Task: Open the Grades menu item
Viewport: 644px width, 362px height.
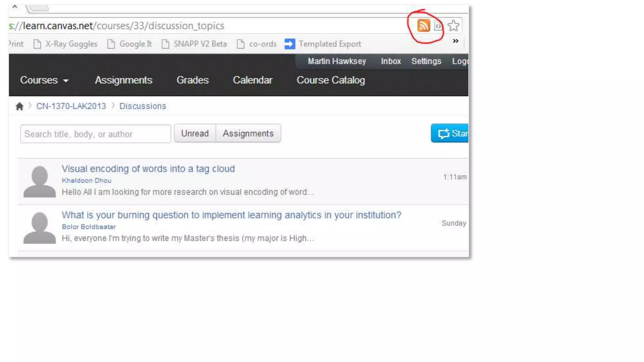Action: pyautogui.click(x=192, y=80)
